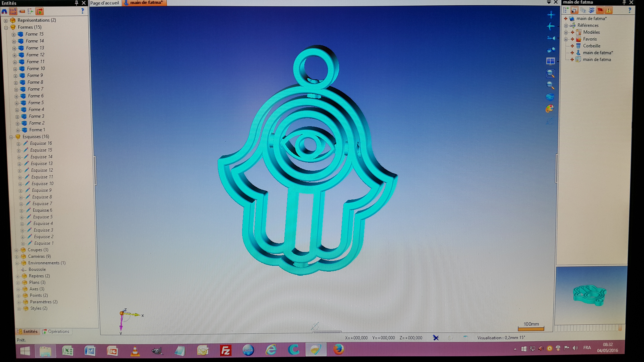Select Boussole in the entities tree
Viewport: 644px width, 362px height.
(x=37, y=270)
